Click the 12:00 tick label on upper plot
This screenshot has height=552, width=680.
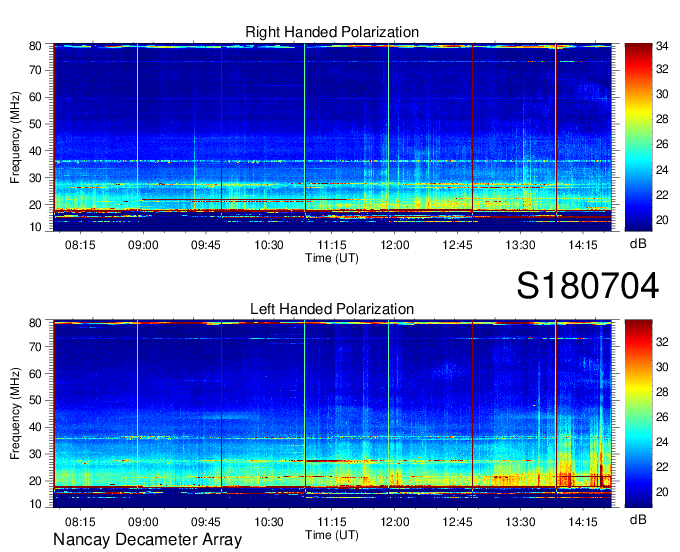tap(395, 245)
